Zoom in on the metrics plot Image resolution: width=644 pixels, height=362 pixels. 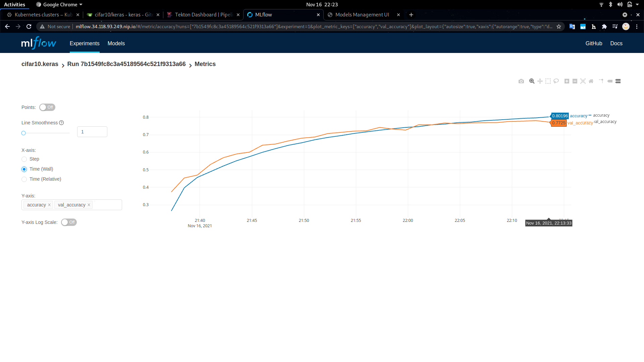[x=567, y=81]
